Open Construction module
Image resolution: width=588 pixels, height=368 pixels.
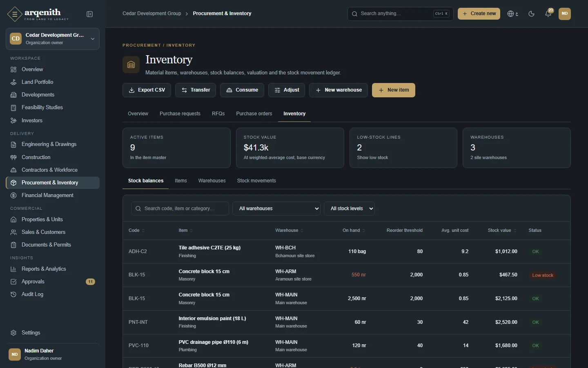[x=53, y=157]
